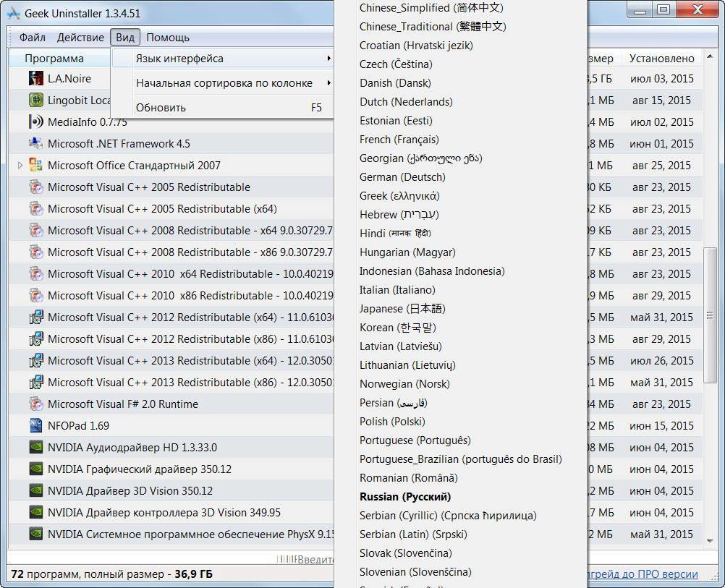The width and height of the screenshot is (725, 588).
Task: Click the scrollbar up arrow
Action: 709,56
